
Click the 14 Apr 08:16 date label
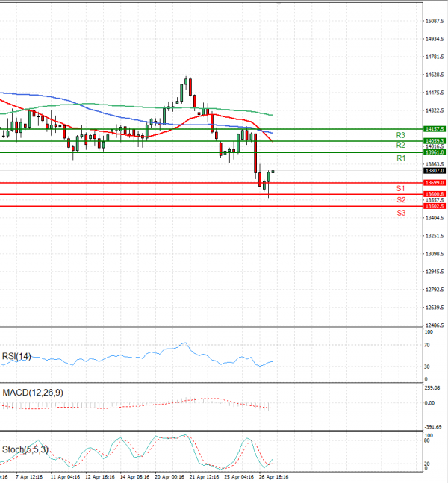[x=134, y=477]
